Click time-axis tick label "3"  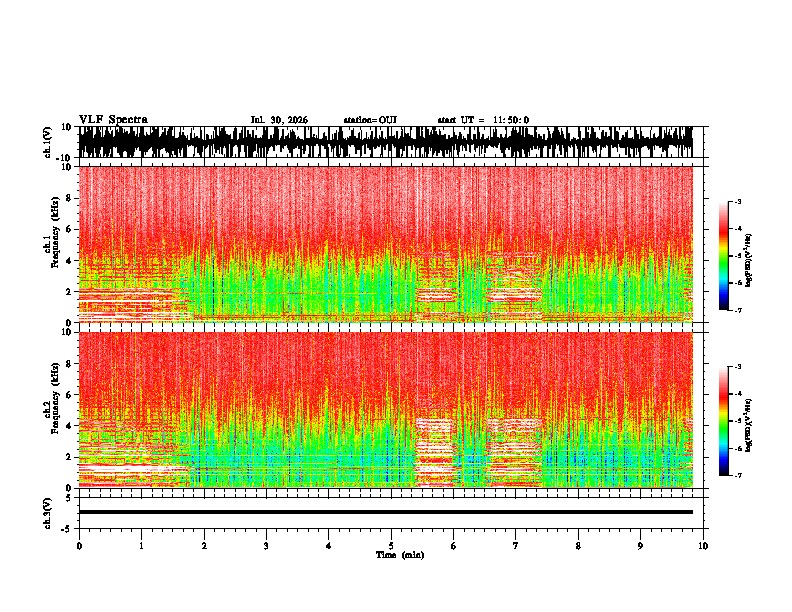[x=266, y=546]
